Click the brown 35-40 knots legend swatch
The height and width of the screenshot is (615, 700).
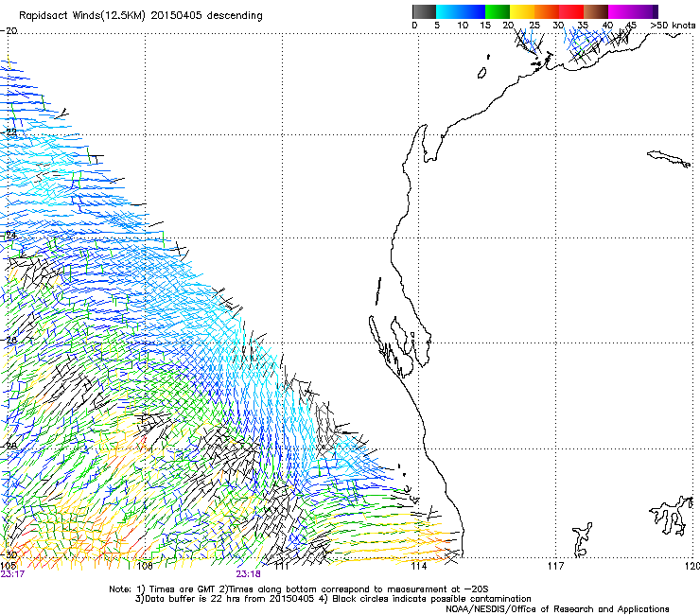click(596, 11)
